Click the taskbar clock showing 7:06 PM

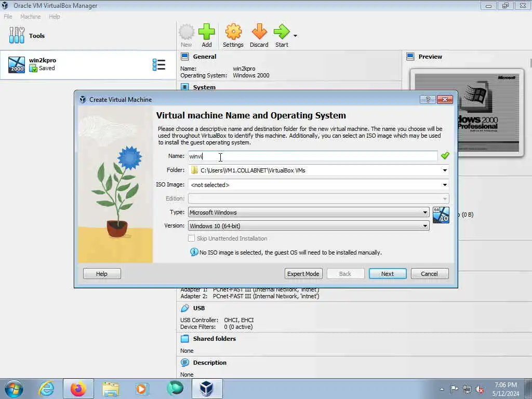[x=506, y=389]
